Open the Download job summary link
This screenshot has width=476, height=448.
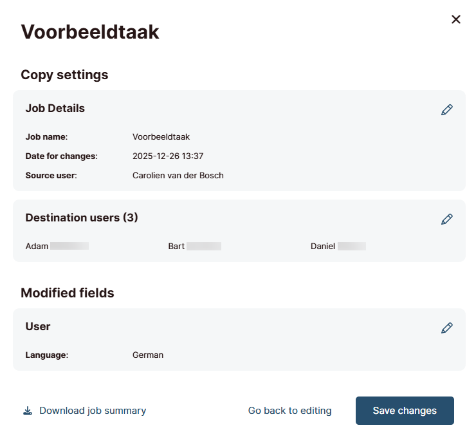pos(93,411)
